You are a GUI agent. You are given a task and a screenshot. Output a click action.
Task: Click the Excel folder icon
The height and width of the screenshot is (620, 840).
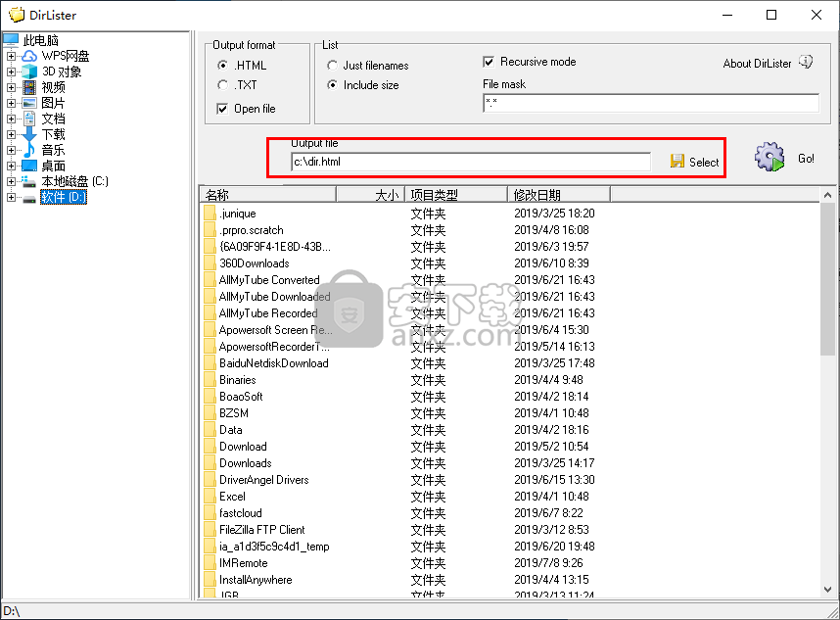[x=210, y=497]
